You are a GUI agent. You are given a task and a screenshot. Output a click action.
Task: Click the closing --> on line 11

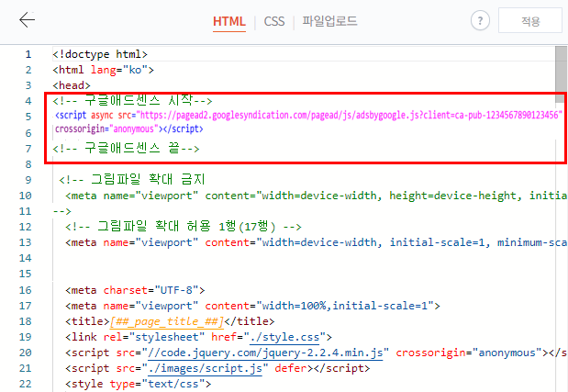[62, 211]
